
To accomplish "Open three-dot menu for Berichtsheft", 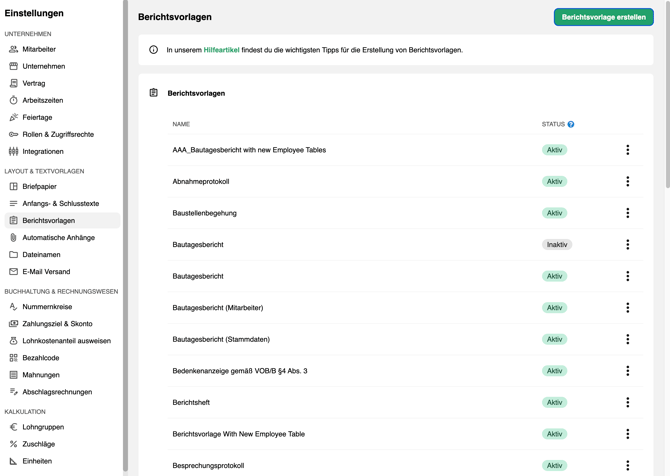I will pyautogui.click(x=628, y=403).
